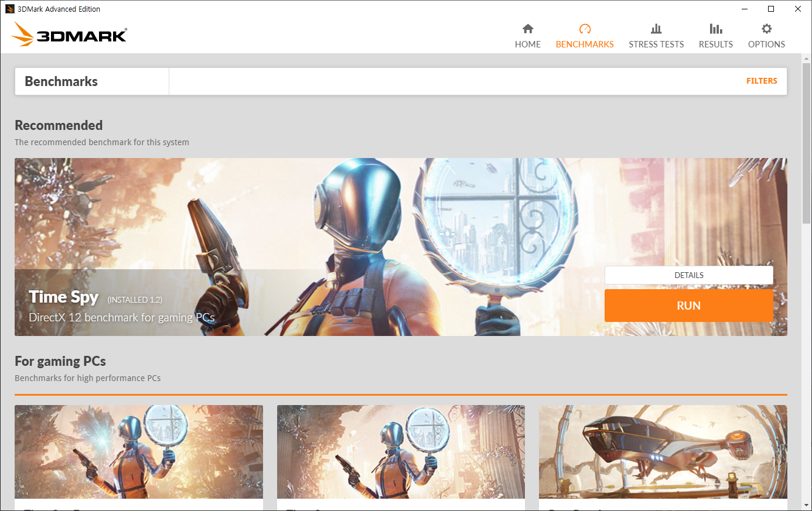This screenshot has height=511, width=812.
Task: Click the Stress Tests chart icon
Action: [656, 29]
